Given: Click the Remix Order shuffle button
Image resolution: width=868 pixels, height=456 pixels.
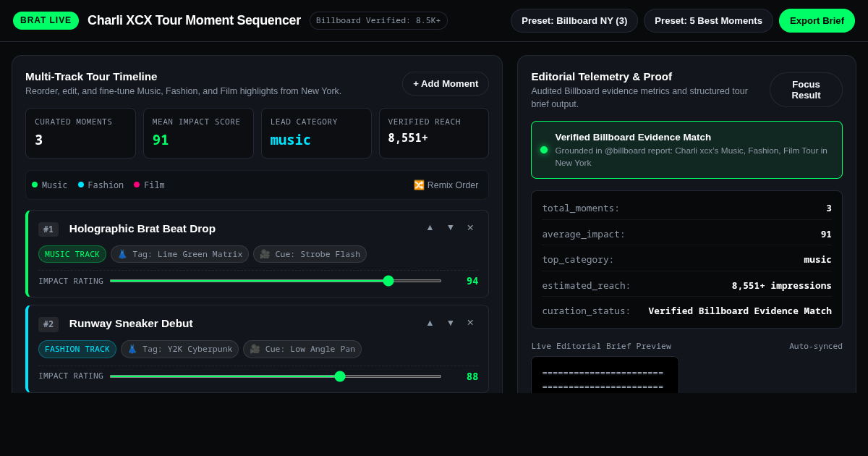Looking at the screenshot, I should 446,185.
